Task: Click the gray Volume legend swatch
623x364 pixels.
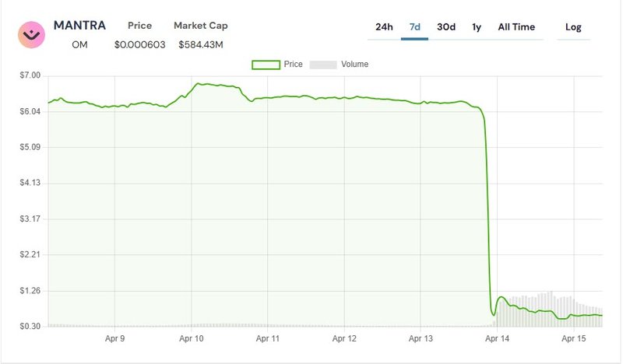Action: (323, 65)
